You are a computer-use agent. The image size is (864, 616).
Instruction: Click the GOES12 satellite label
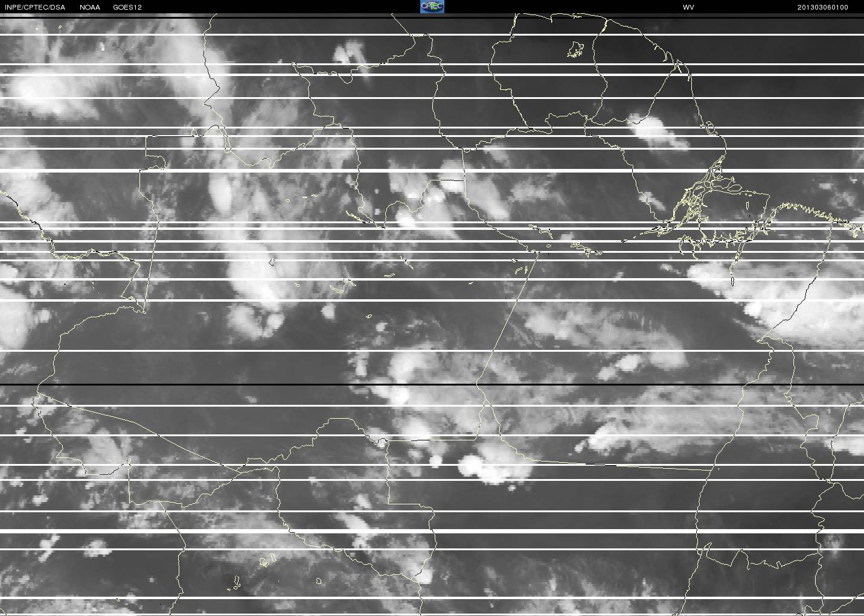coord(127,7)
